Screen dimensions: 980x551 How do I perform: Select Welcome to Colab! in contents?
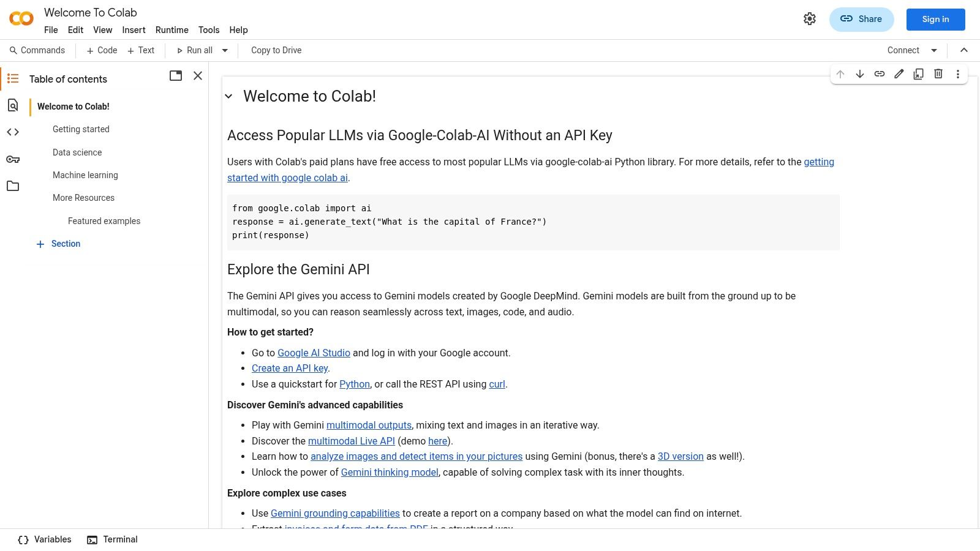pyautogui.click(x=73, y=107)
